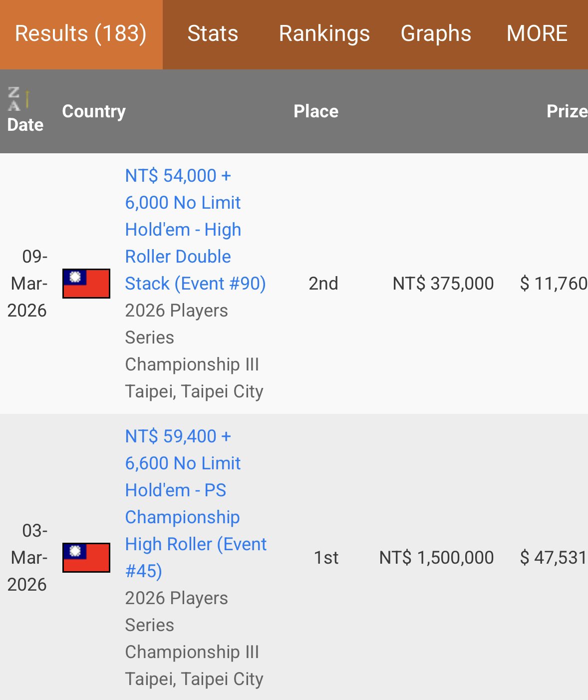Click the Prize column header
The width and height of the screenshot is (588, 700).
pyautogui.click(x=567, y=111)
